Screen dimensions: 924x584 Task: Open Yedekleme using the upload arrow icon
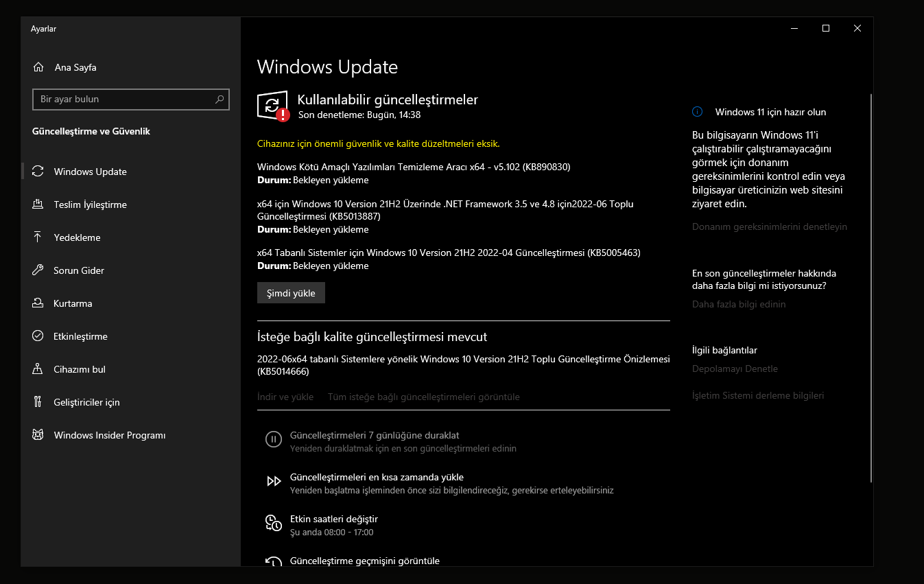[x=38, y=237]
